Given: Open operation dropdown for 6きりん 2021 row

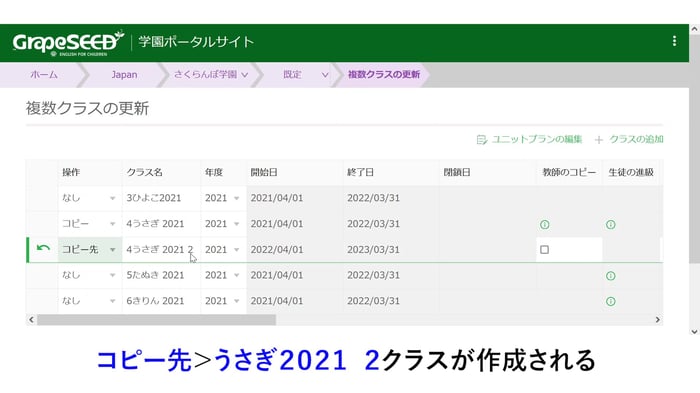Looking at the screenshot, I should tap(112, 301).
